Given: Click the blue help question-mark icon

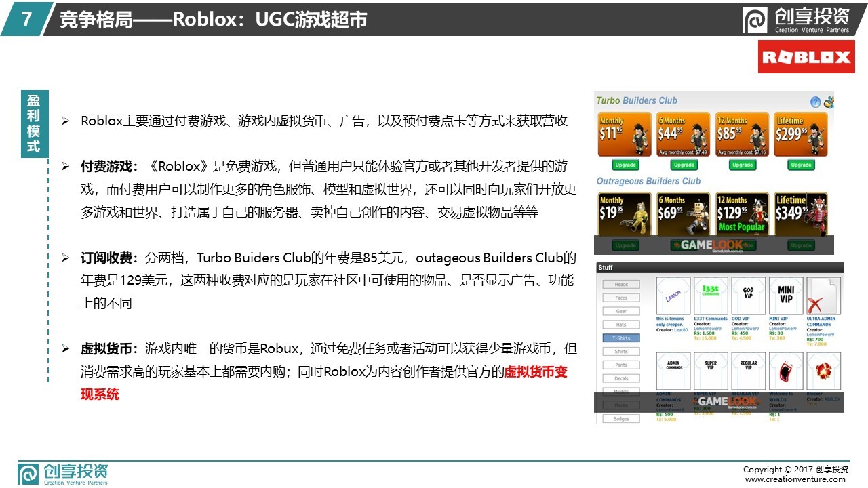Looking at the screenshot, I should point(815,102).
